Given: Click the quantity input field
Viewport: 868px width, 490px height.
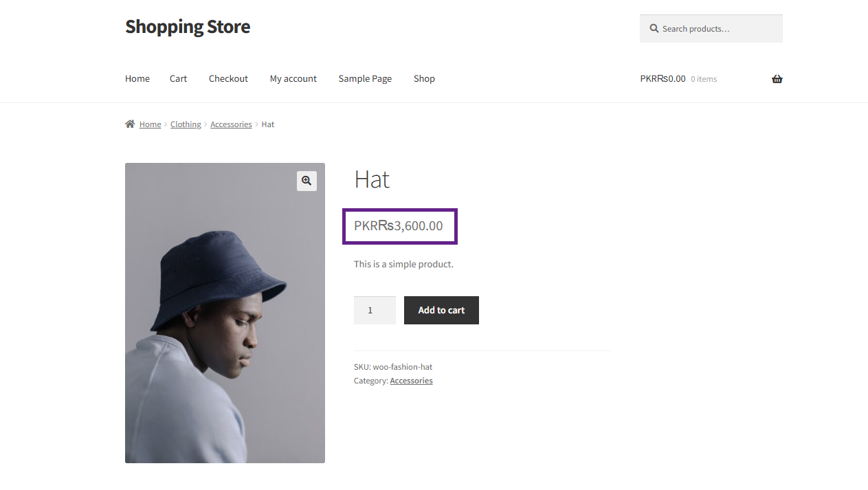Looking at the screenshot, I should click(x=375, y=310).
